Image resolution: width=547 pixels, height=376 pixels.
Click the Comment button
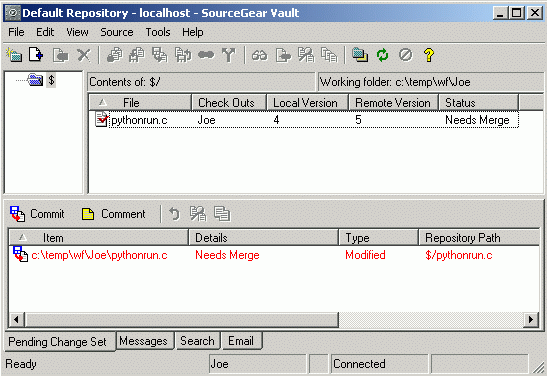click(113, 214)
